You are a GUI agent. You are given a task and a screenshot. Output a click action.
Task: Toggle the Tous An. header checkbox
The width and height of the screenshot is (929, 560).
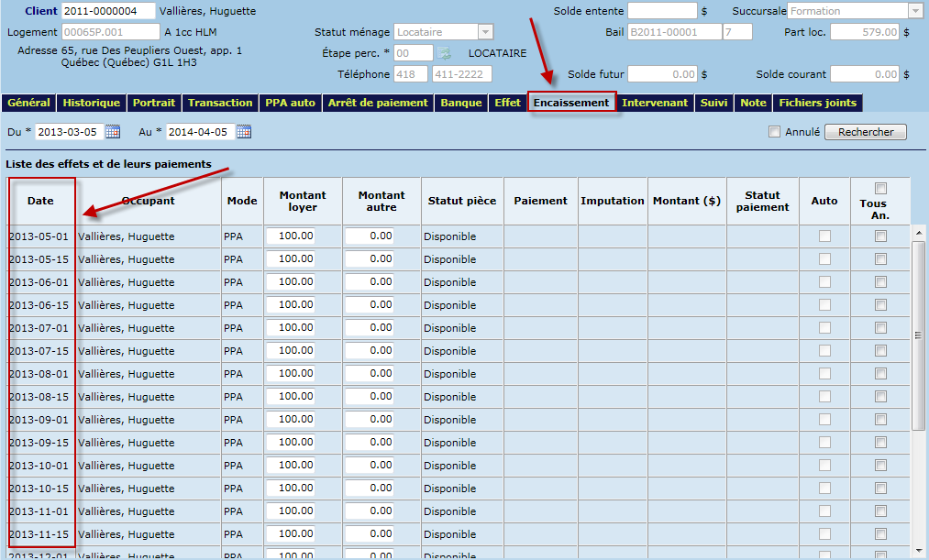click(x=880, y=188)
